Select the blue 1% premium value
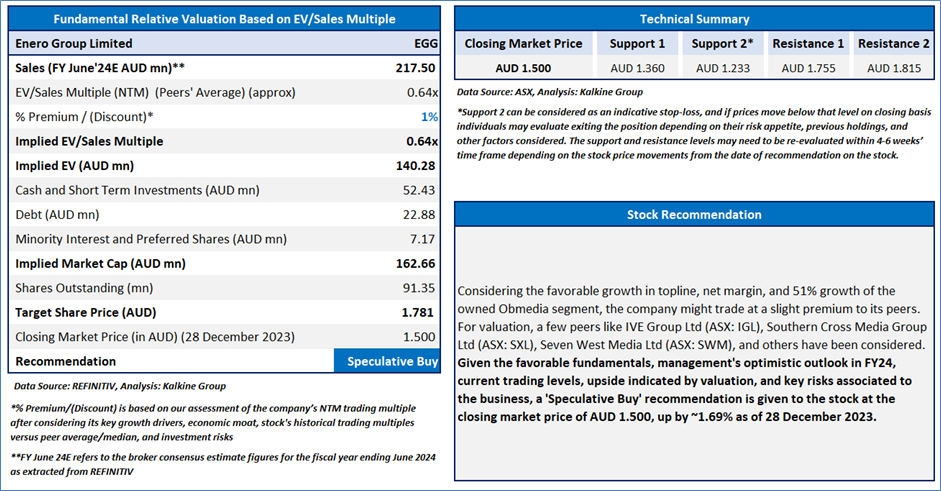 click(x=429, y=117)
